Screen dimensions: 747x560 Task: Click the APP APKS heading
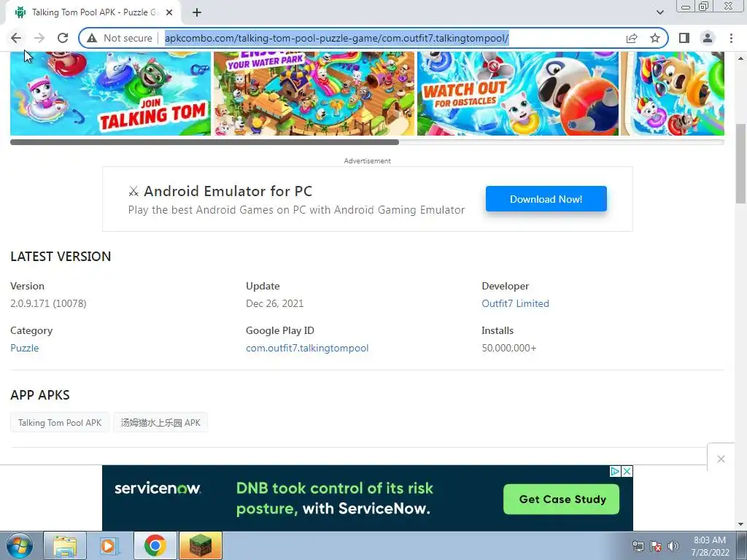[x=40, y=394]
